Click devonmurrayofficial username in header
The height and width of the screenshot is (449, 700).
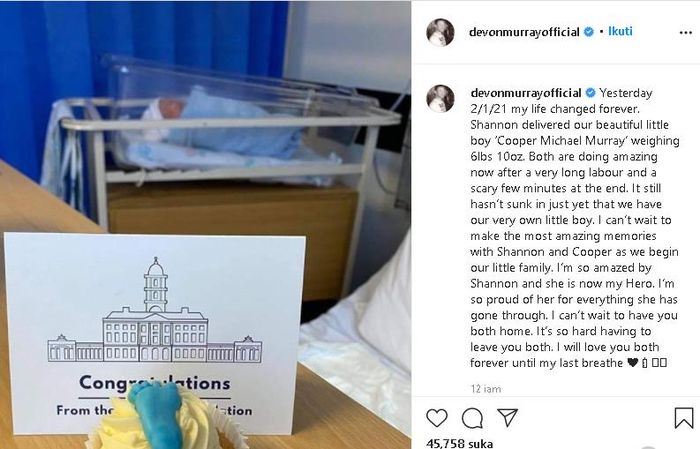[524, 32]
